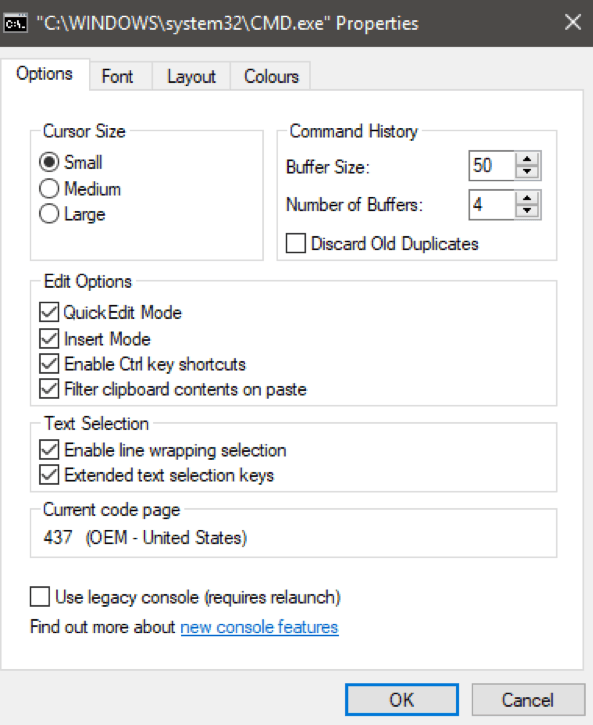Image resolution: width=593 pixels, height=725 pixels.
Task: Increase Buffer Size with up arrow
Action: point(527,160)
